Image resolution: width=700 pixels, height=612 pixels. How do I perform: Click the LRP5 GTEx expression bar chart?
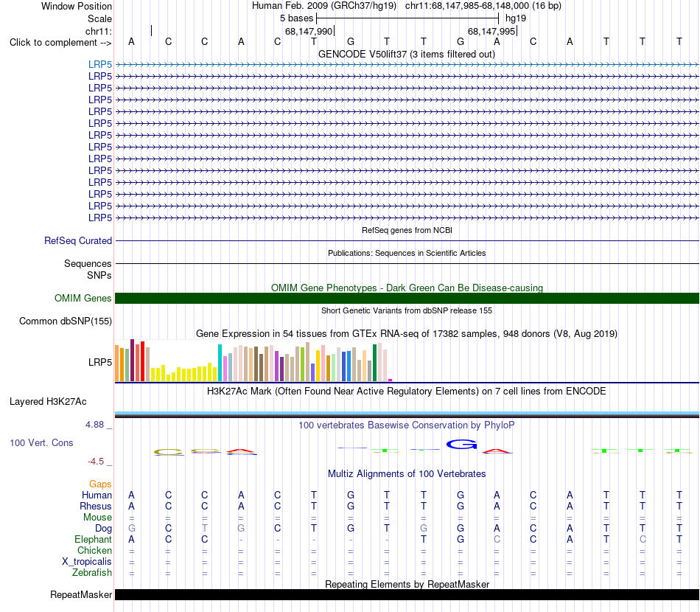point(253,361)
